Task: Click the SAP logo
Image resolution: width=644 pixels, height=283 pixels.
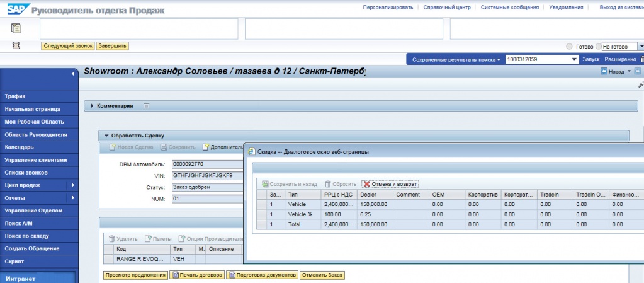Action: point(19,9)
